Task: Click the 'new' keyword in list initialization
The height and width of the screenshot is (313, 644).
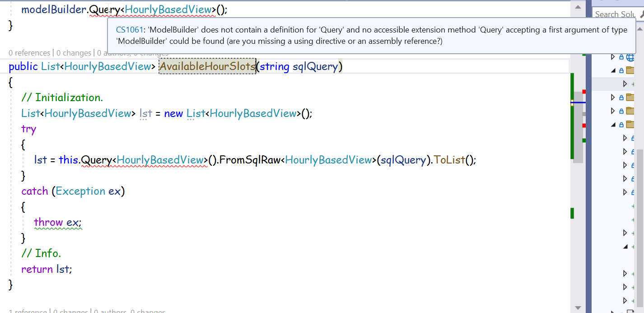Action: [173, 113]
